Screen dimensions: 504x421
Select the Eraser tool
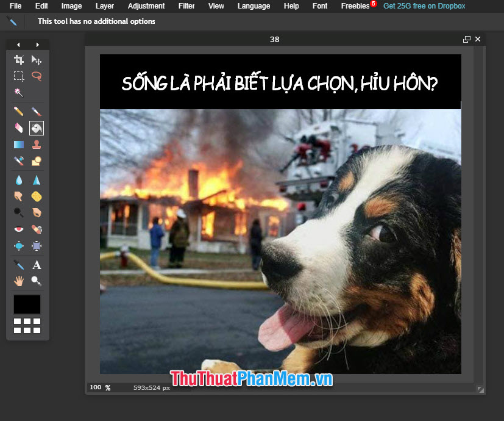pyautogui.click(x=19, y=128)
